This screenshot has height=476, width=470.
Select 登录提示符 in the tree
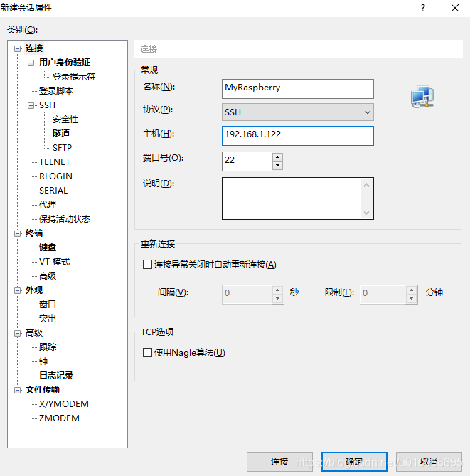pyautogui.click(x=74, y=77)
